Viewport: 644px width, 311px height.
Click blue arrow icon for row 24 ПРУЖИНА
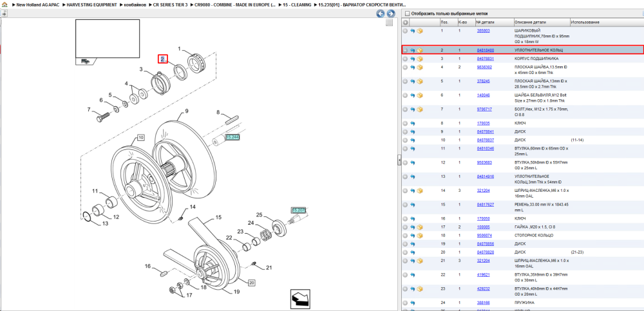412,303
